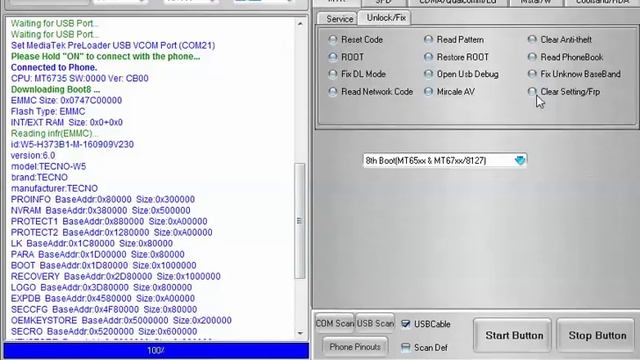Open Phone Pinouts

pos(355,347)
